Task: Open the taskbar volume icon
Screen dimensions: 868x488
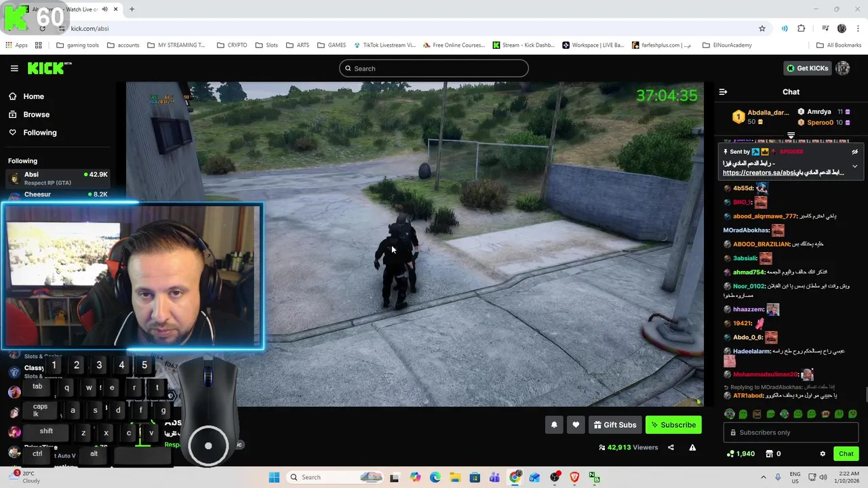Action: point(823,477)
